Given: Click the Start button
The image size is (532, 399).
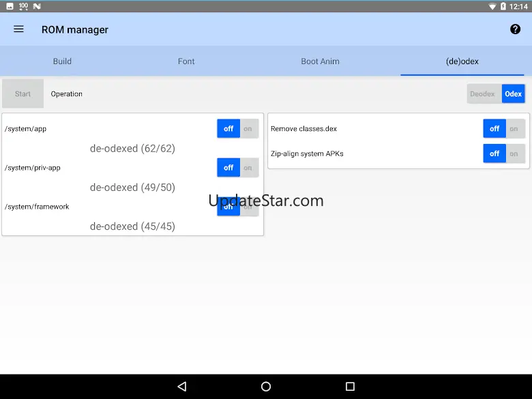Looking at the screenshot, I should tap(23, 94).
